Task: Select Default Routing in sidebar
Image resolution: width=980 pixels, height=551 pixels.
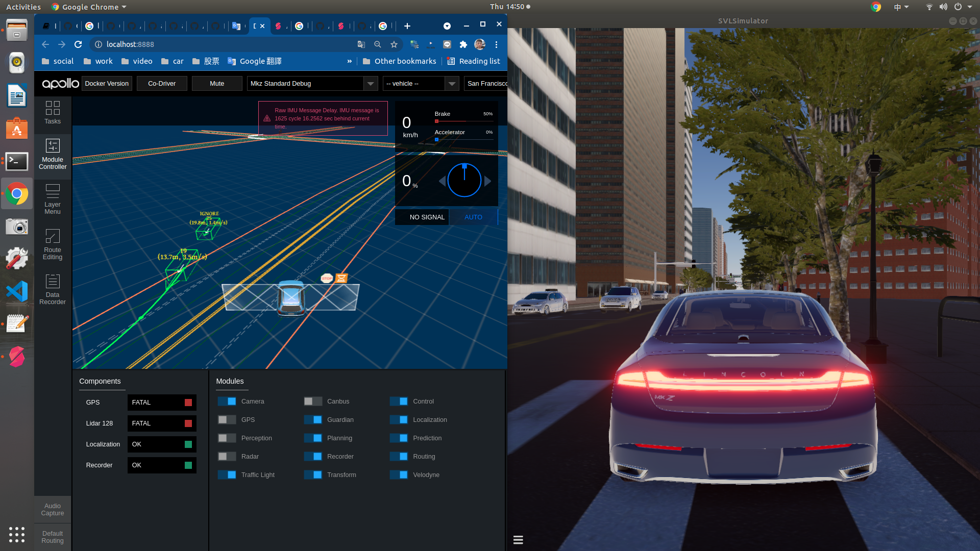Action: coord(53,537)
